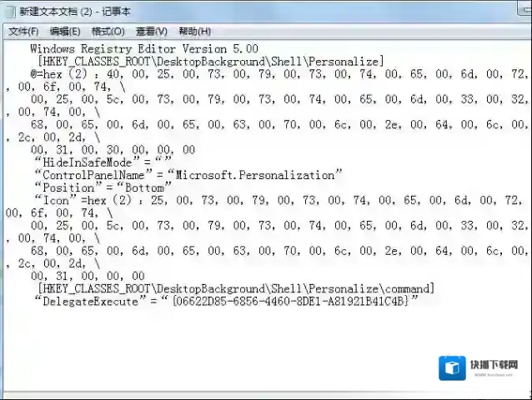
Task: Click the 快捷下载网 watermark text
Action: click(494, 365)
